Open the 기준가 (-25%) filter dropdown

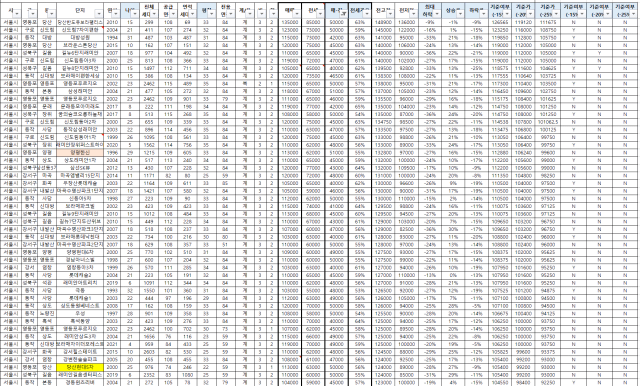556,14
